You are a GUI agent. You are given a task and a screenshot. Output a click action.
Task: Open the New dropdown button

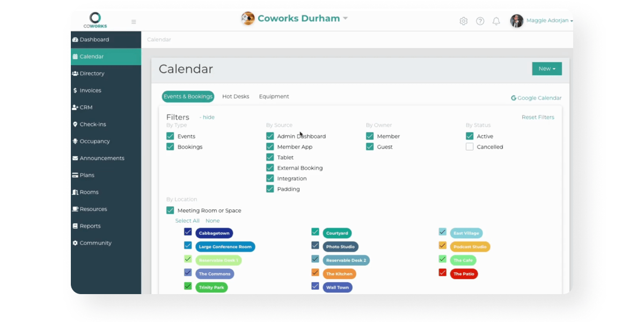point(546,69)
